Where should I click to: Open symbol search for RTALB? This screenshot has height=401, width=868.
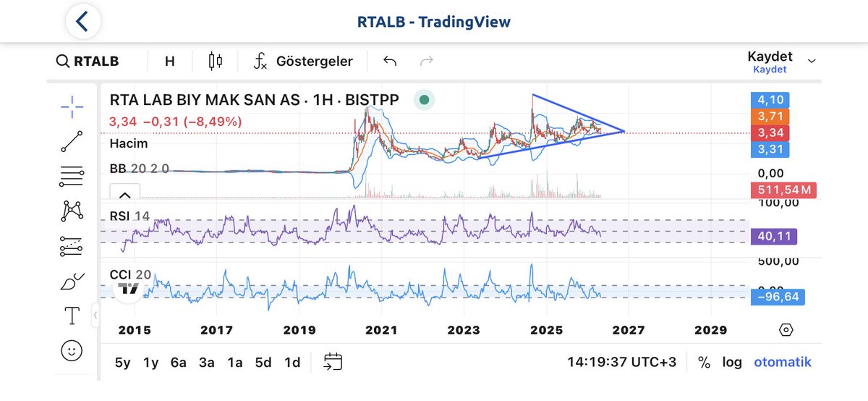[x=88, y=62]
